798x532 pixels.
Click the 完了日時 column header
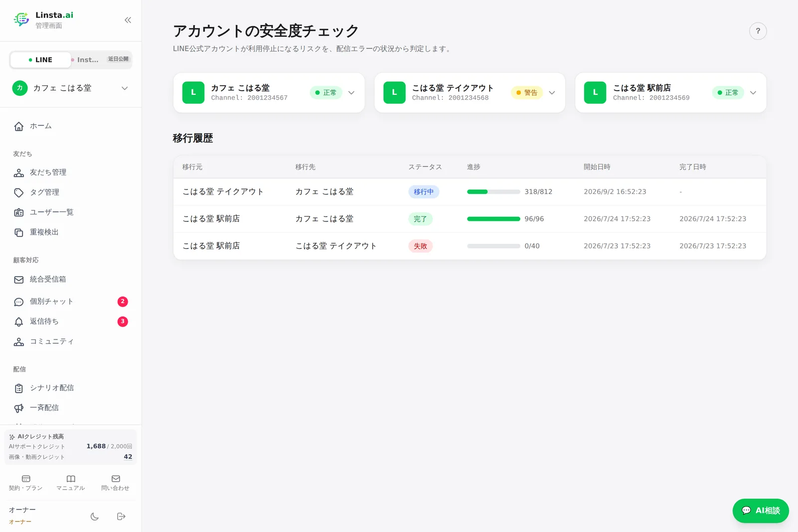point(693,167)
